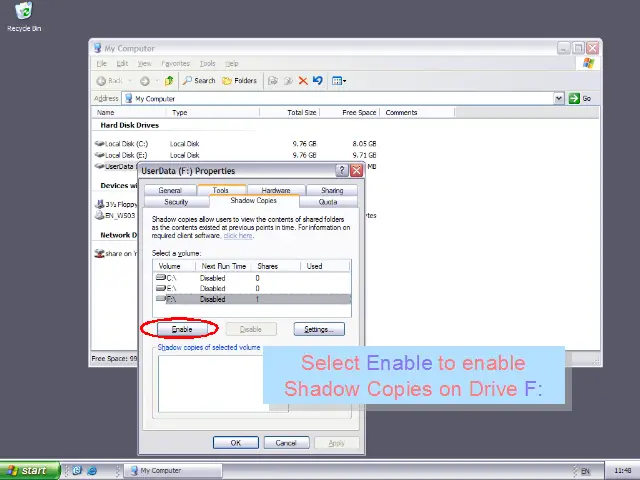Click Enable to turn on shadow copies
This screenshot has height=480, width=640.
(x=182, y=329)
